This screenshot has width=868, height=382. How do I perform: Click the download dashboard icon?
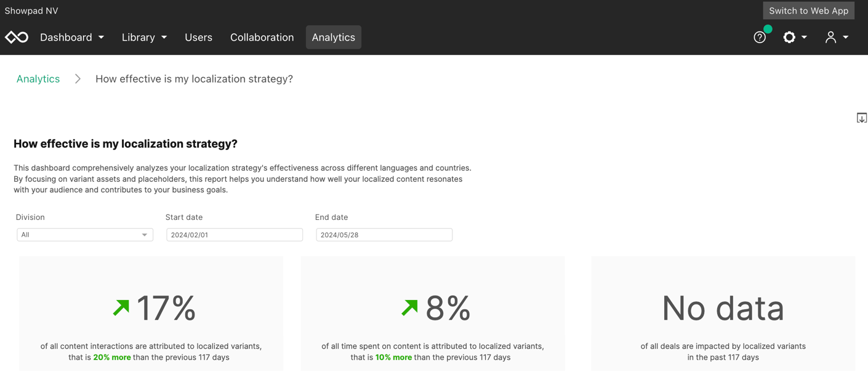click(x=862, y=118)
